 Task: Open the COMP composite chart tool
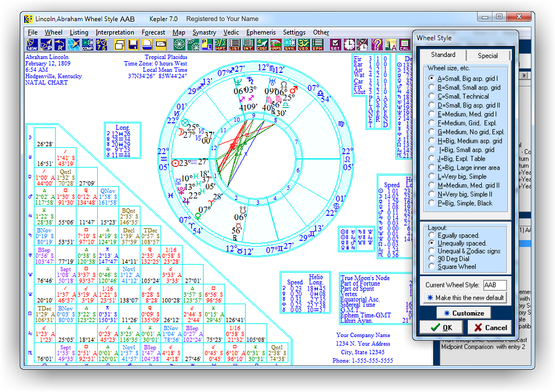(87, 45)
